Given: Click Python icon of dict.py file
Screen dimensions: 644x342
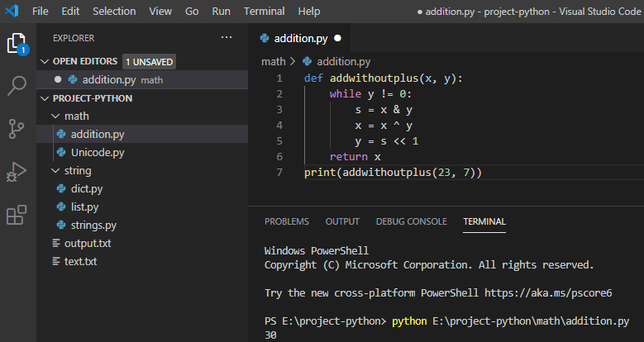Looking at the screenshot, I should tap(61, 188).
